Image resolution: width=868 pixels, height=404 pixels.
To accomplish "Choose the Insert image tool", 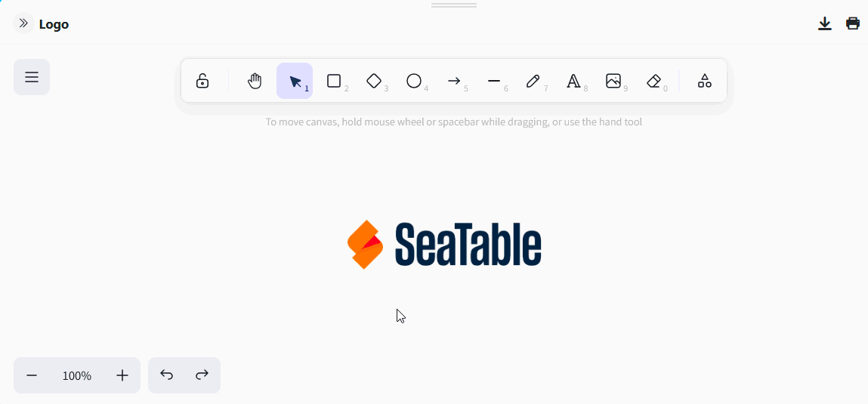I will [613, 81].
